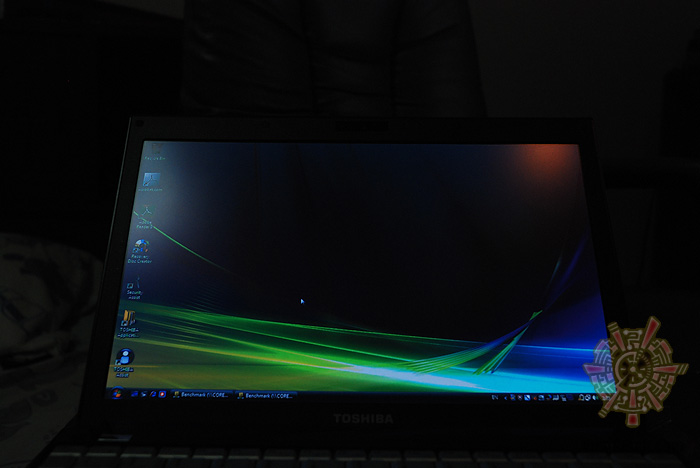Launch the TOSHIBA Assist desktop shortcut
700x468 pixels.
[x=125, y=363]
